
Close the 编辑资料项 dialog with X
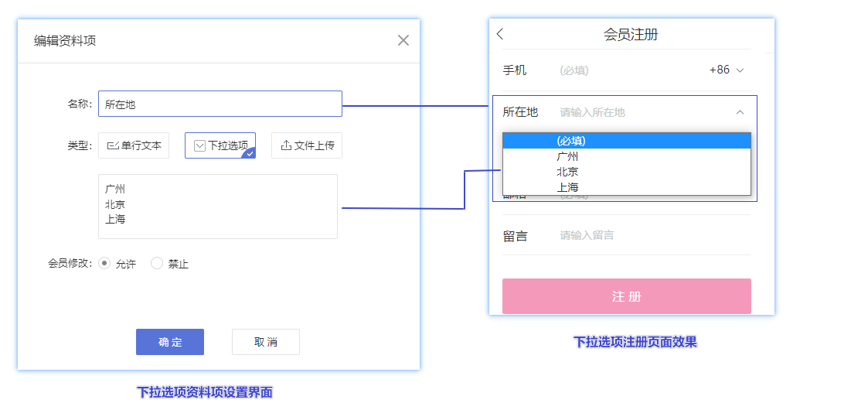pos(403,40)
